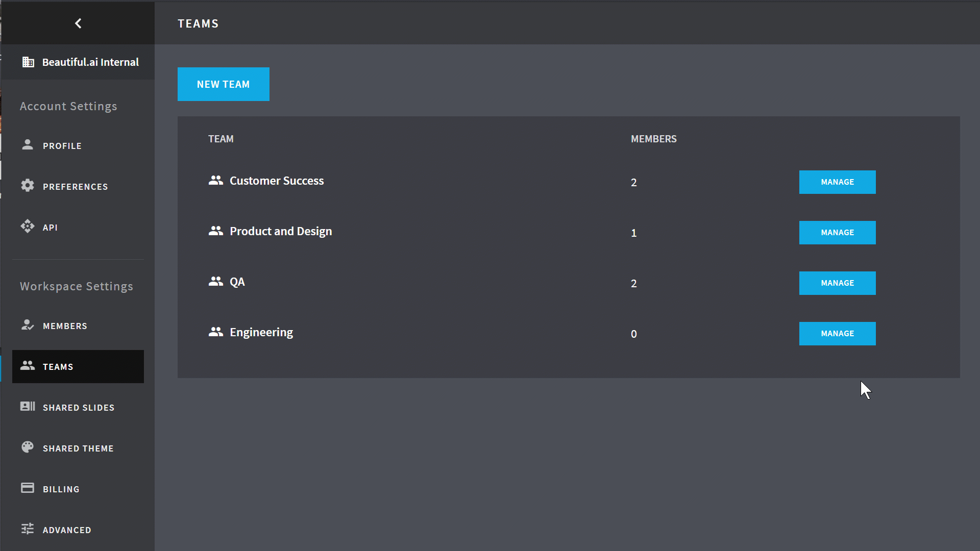Click the NEW TEAM button
The width and height of the screenshot is (980, 551).
pyautogui.click(x=223, y=84)
